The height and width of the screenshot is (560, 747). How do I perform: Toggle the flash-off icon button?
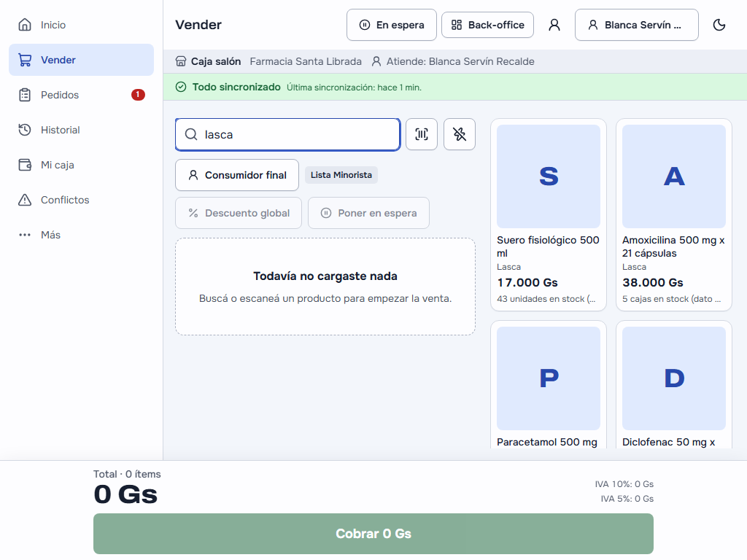coord(460,134)
